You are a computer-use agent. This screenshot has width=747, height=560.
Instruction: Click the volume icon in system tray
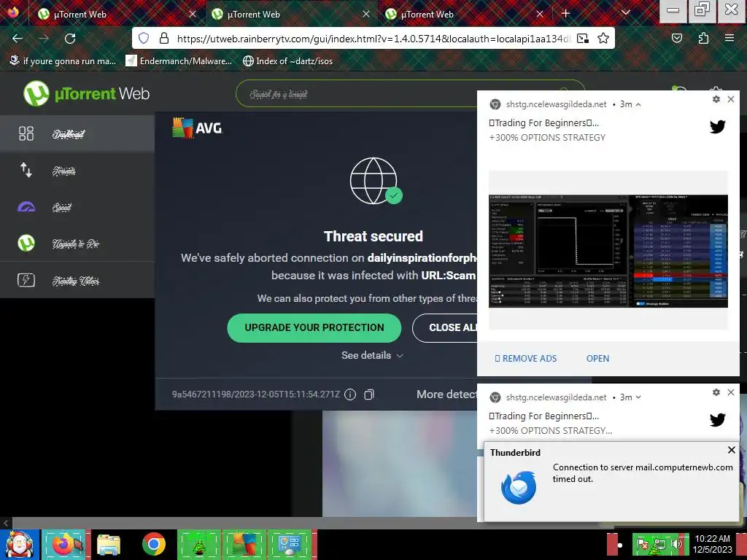pyautogui.click(x=676, y=543)
